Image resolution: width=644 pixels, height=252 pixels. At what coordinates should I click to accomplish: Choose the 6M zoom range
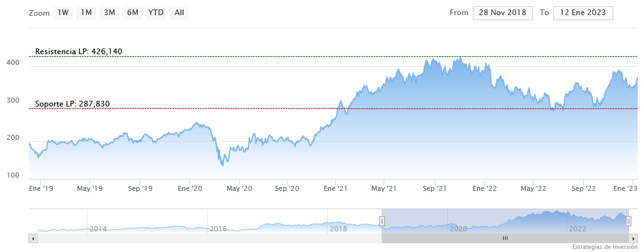coord(132,13)
